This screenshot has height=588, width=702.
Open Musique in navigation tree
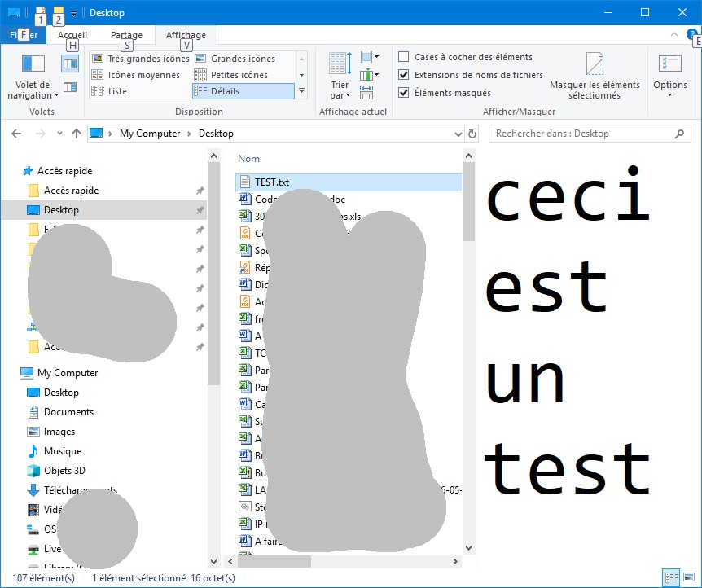pyautogui.click(x=55, y=451)
